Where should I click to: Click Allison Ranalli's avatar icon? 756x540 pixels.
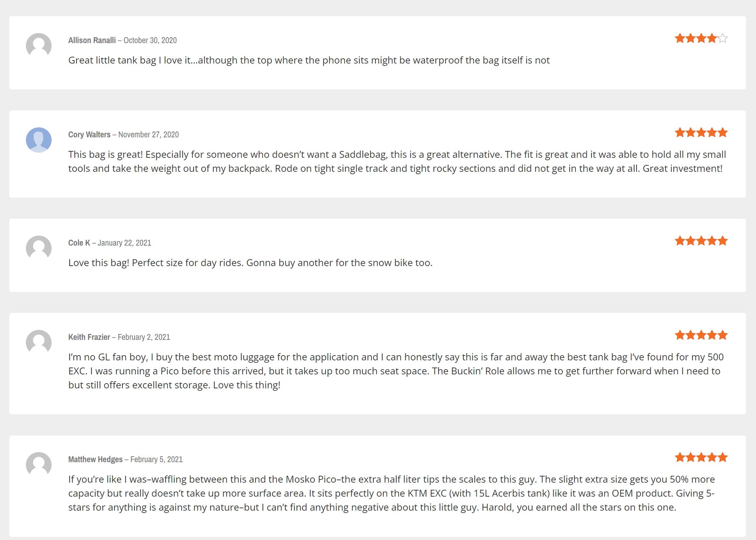tap(38, 46)
